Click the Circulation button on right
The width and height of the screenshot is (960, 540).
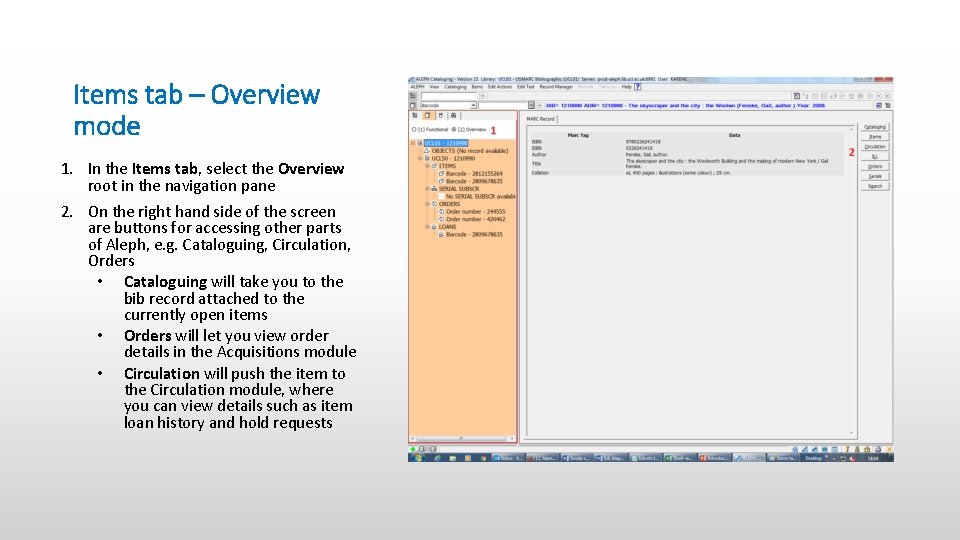click(875, 146)
